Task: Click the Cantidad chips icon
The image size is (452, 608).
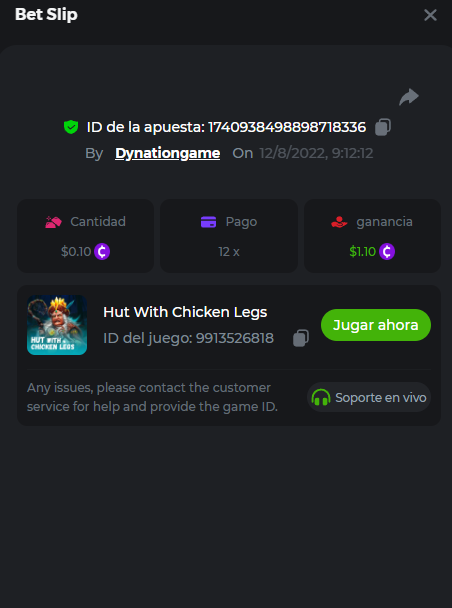Action: pyautogui.click(x=53, y=222)
